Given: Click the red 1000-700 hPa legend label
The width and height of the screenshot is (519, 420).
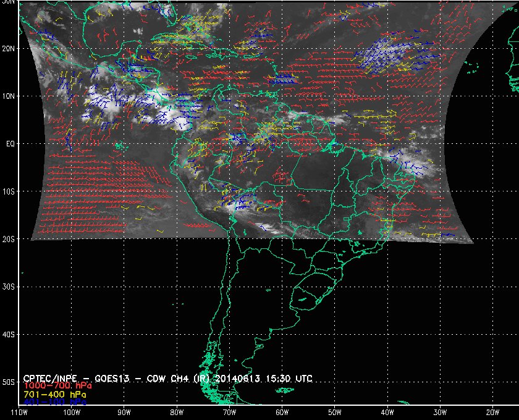Looking at the screenshot, I should coord(57,385).
